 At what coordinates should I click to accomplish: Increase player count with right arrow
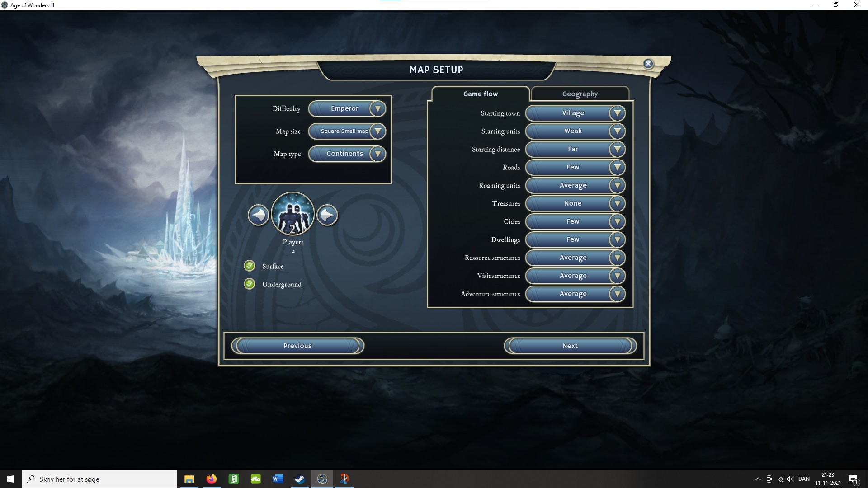(x=327, y=215)
